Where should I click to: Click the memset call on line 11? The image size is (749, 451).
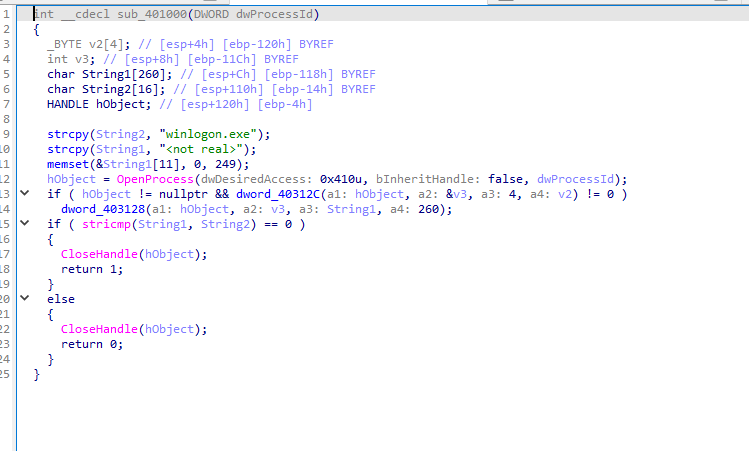(68, 164)
